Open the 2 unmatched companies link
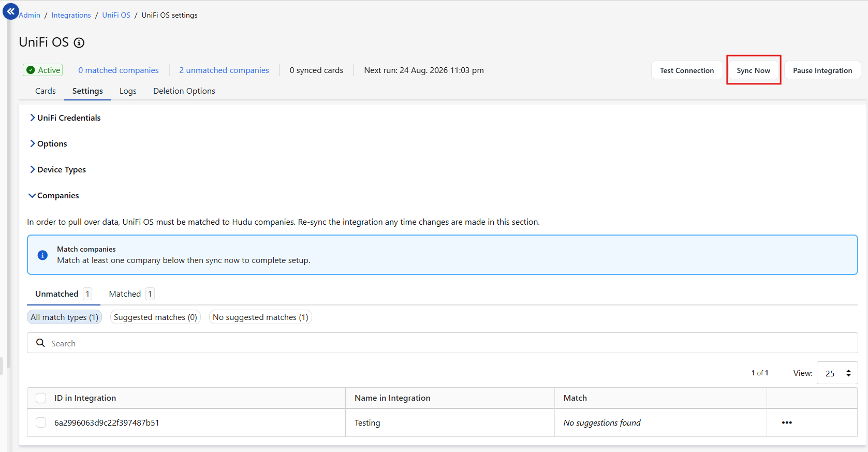 pos(224,70)
